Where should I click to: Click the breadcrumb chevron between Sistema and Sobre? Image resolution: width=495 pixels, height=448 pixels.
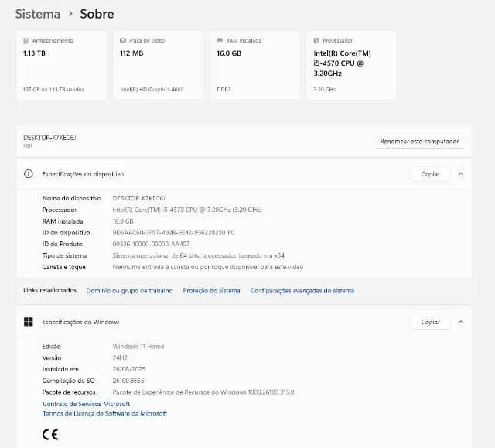(x=70, y=14)
